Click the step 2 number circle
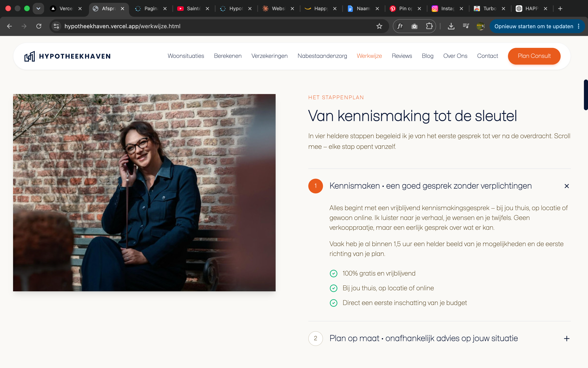 coord(316,339)
